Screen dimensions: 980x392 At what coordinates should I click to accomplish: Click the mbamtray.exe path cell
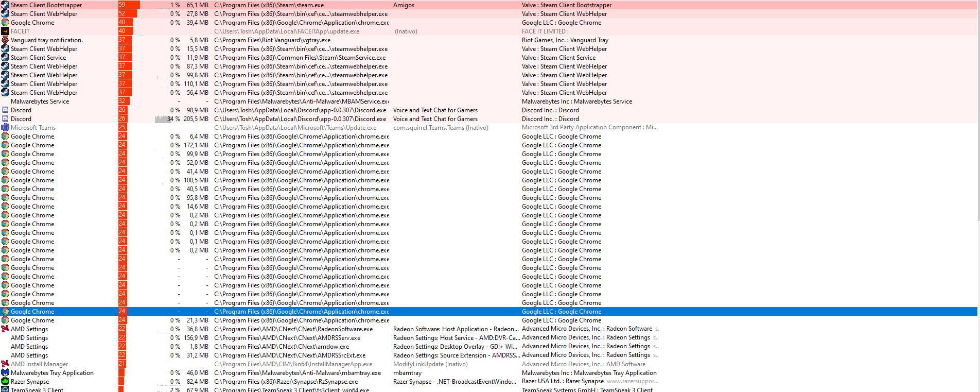pyautogui.click(x=297, y=373)
